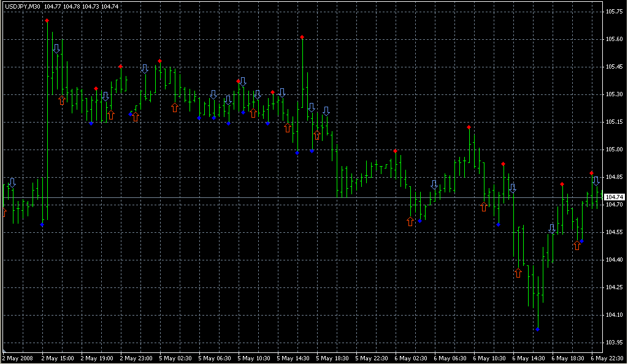Click the red diamond at the highest price peak

point(47,21)
